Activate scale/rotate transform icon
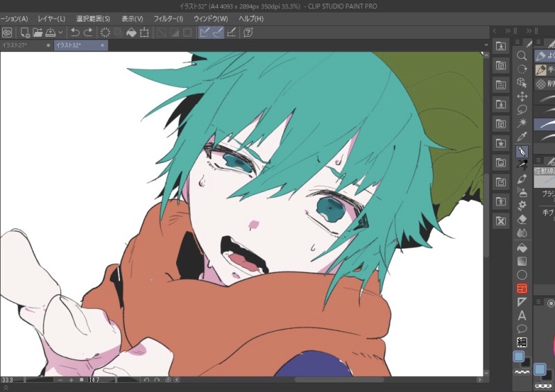The width and height of the screenshot is (555, 392). (144, 33)
